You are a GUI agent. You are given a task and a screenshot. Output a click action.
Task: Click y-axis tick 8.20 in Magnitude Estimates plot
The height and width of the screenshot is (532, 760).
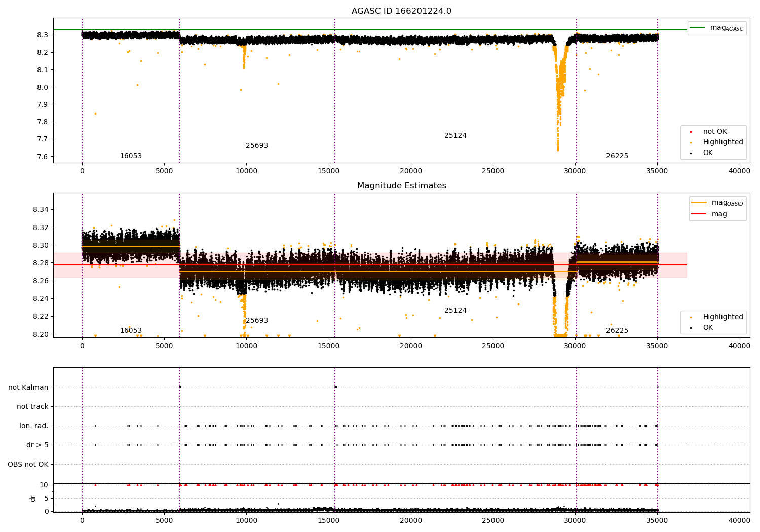[41, 334]
